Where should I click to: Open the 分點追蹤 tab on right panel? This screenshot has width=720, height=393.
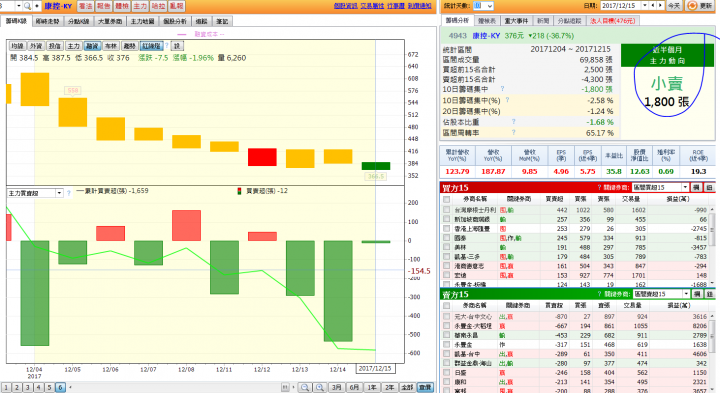569,21
